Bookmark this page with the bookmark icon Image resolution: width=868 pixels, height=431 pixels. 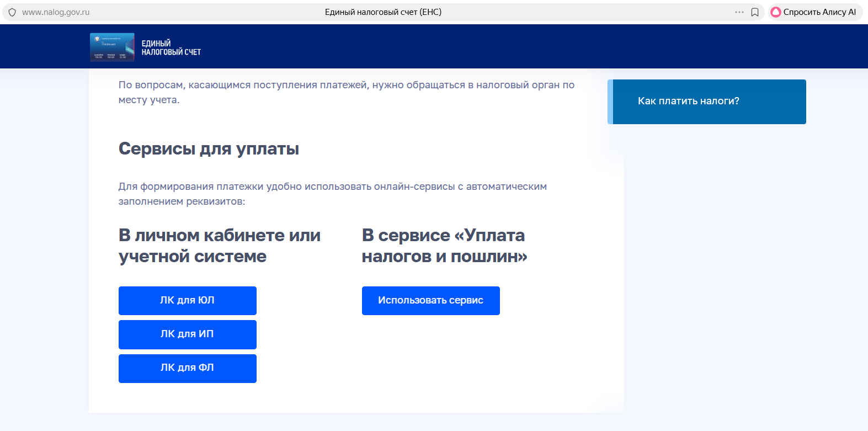[x=755, y=12]
